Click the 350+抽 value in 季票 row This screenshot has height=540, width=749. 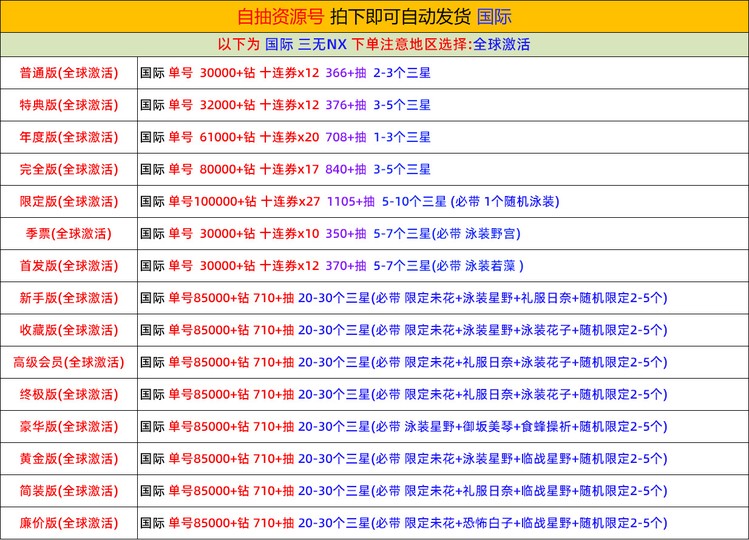click(346, 233)
